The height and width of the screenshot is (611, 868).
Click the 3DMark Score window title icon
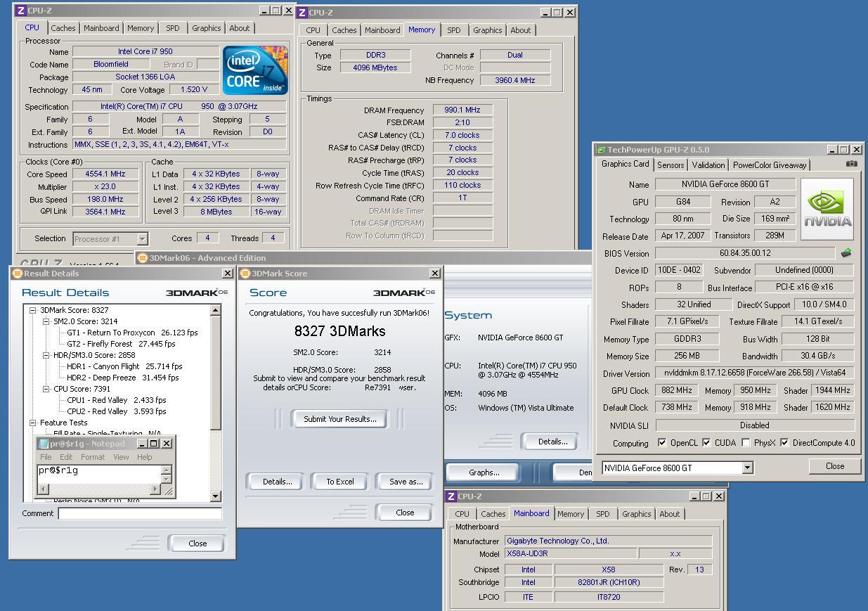click(245, 274)
